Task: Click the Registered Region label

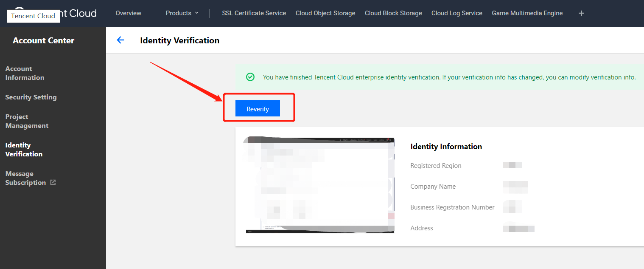Action: tap(436, 166)
